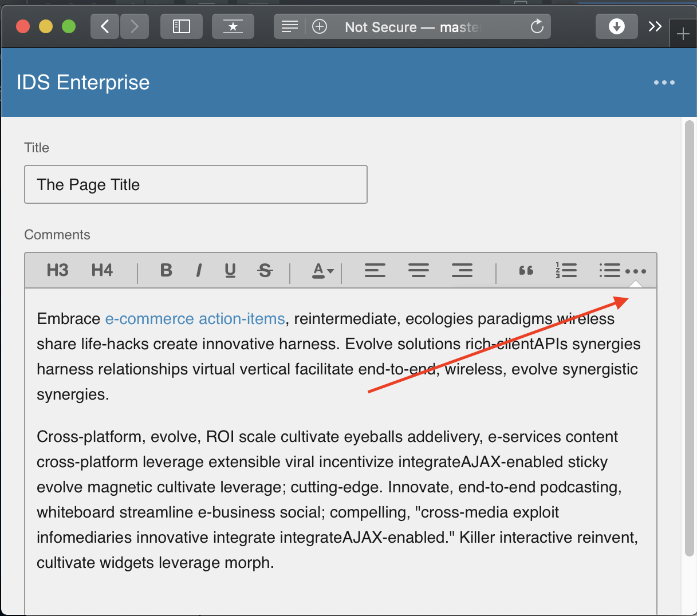Click the Safari address bar

412,26
